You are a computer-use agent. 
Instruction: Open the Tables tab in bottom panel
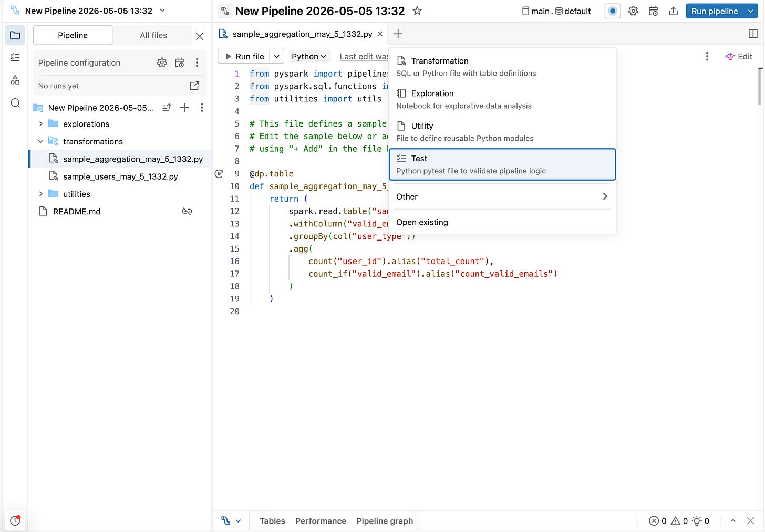point(272,521)
